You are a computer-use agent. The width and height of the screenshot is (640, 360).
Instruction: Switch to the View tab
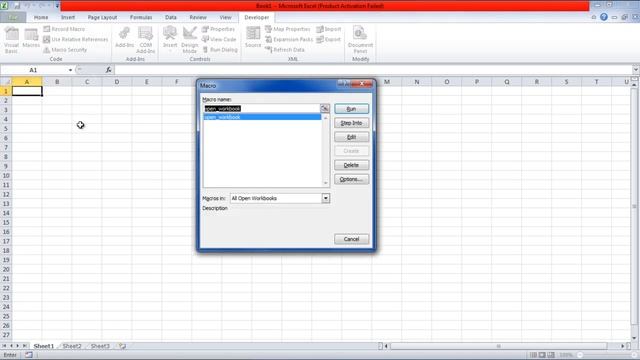(x=225, y=17)
